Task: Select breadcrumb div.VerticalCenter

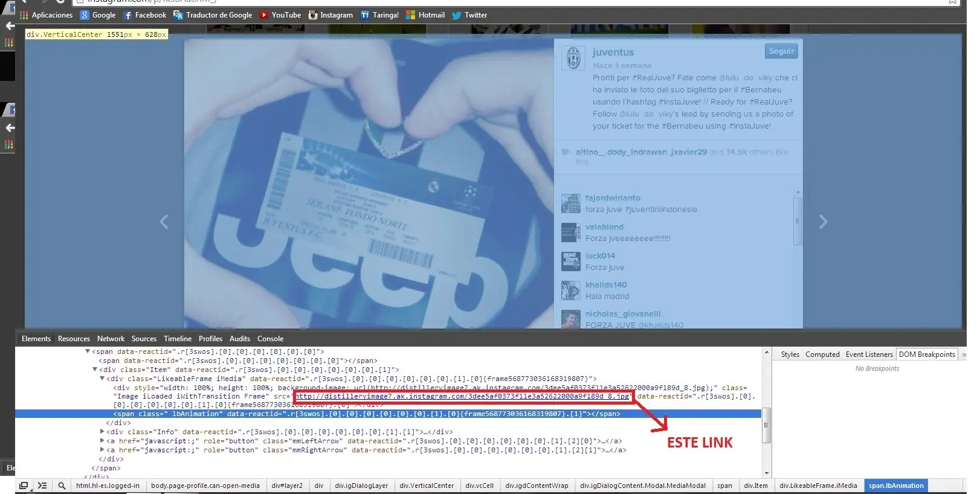Action: pos(427,486)
